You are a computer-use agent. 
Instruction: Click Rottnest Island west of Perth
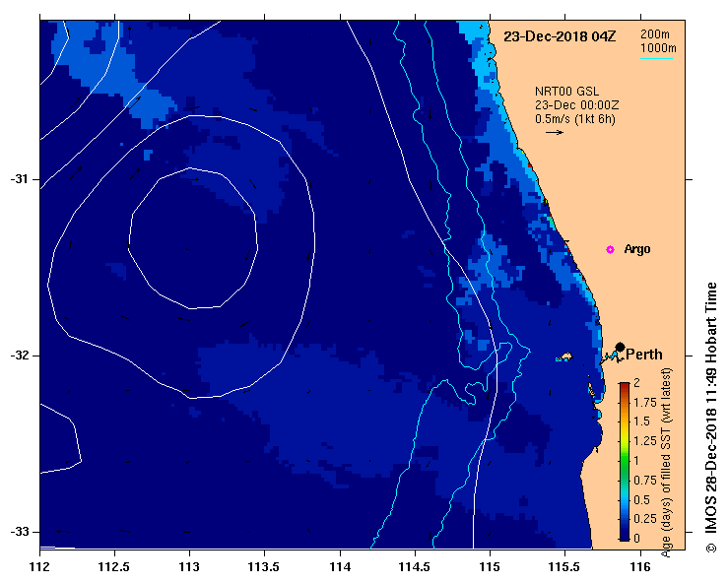coord(564,356)
